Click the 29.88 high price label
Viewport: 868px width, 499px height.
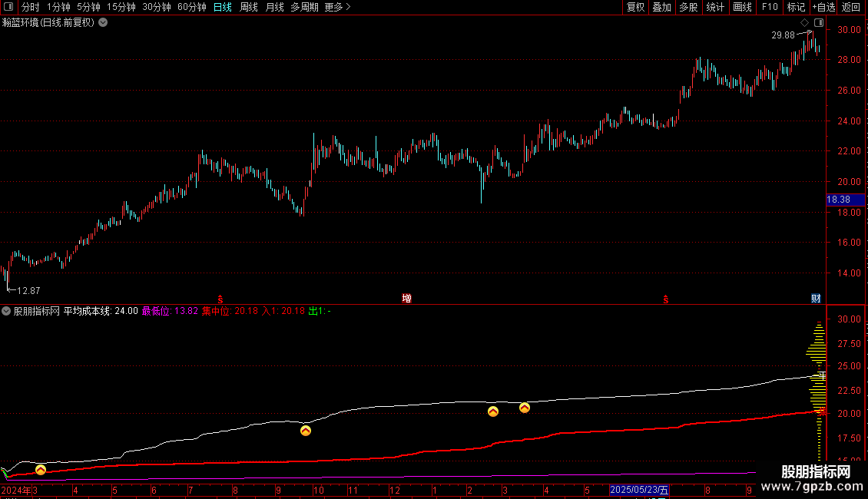(783, 35)
